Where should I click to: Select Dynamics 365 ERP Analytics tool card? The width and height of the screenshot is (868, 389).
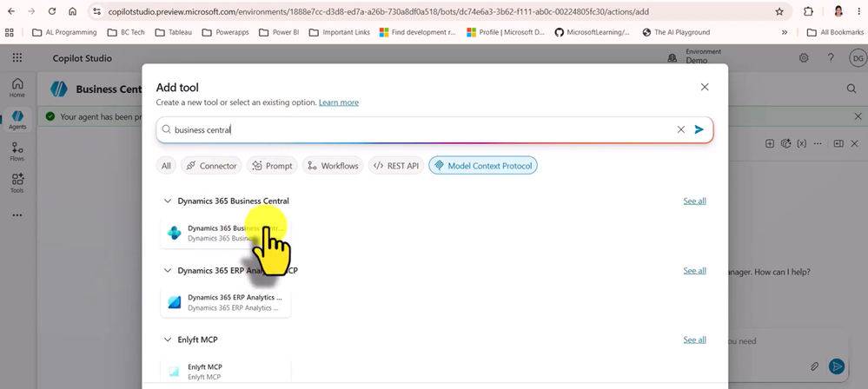(225, 303)
